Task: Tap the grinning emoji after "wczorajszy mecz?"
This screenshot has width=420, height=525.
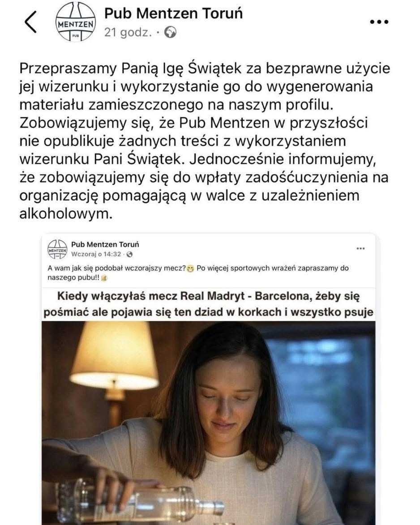Action: click(191, 269)
